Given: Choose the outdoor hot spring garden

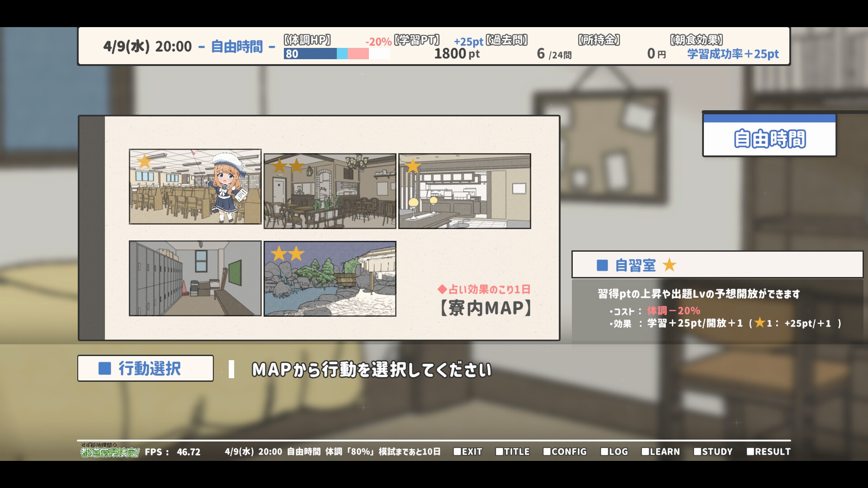Looking at the screenshot, I should (330, 278).
